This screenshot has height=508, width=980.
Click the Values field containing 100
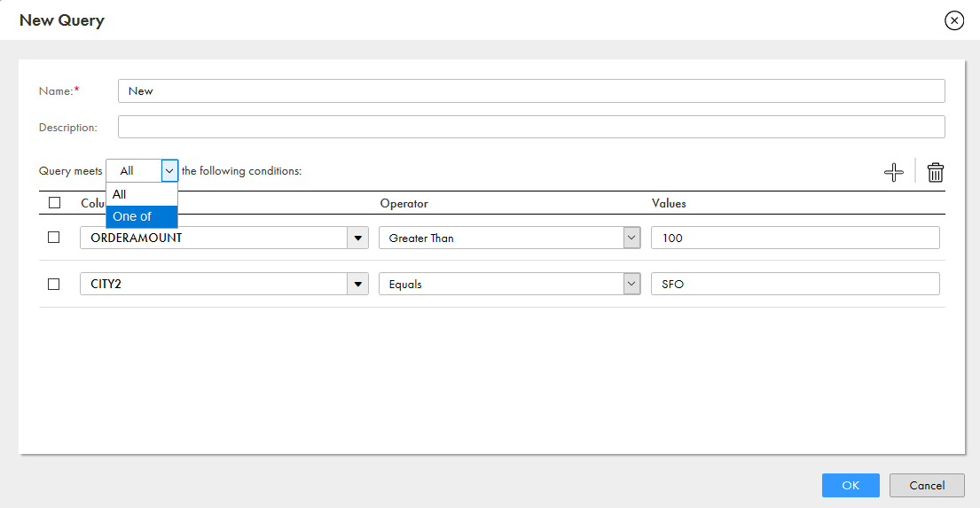coord(794,238)
